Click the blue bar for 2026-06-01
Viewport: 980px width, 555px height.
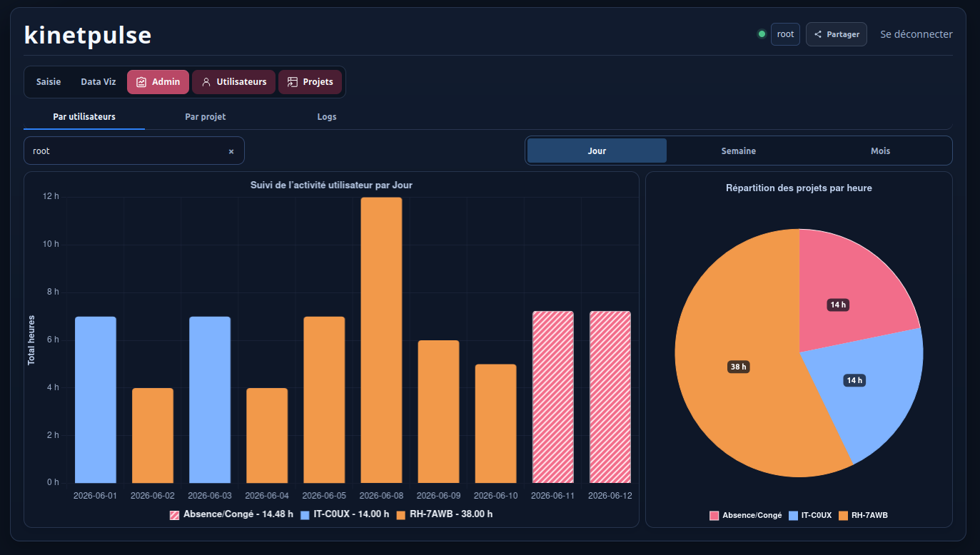tap(96, 399)
